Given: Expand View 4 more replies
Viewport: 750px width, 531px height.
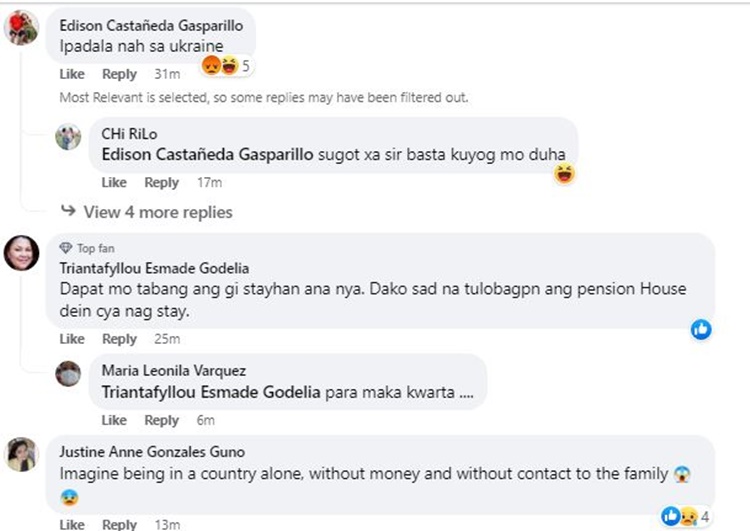Looking at the screenshot, I should click(146, 212).
